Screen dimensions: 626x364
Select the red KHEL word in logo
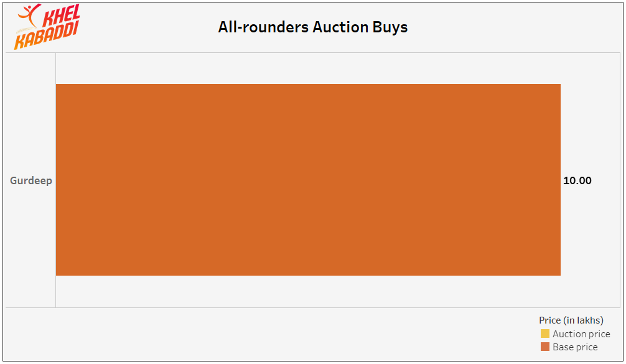point(61,16)
